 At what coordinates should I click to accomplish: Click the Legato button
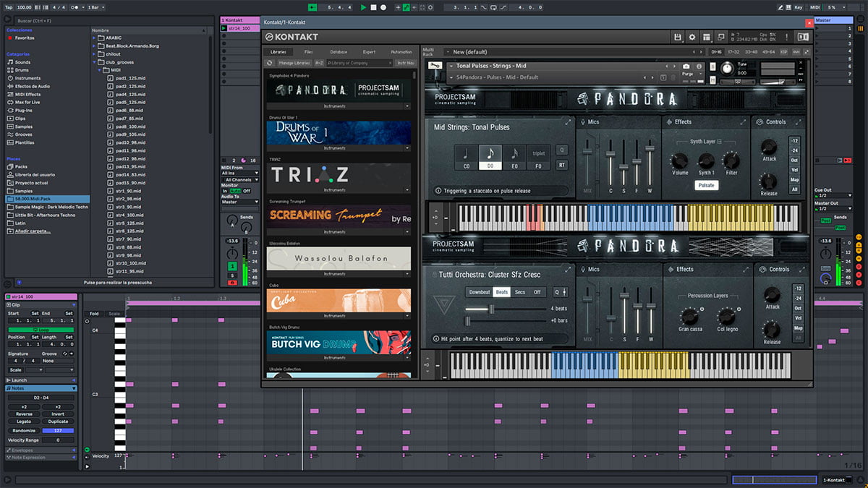24,421
